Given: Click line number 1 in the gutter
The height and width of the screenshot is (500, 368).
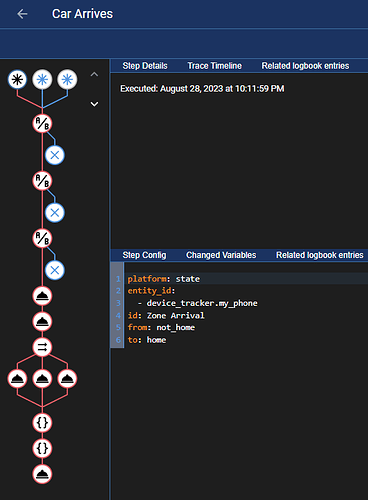Looking at the screenshot, I should (x=118, y=279).
